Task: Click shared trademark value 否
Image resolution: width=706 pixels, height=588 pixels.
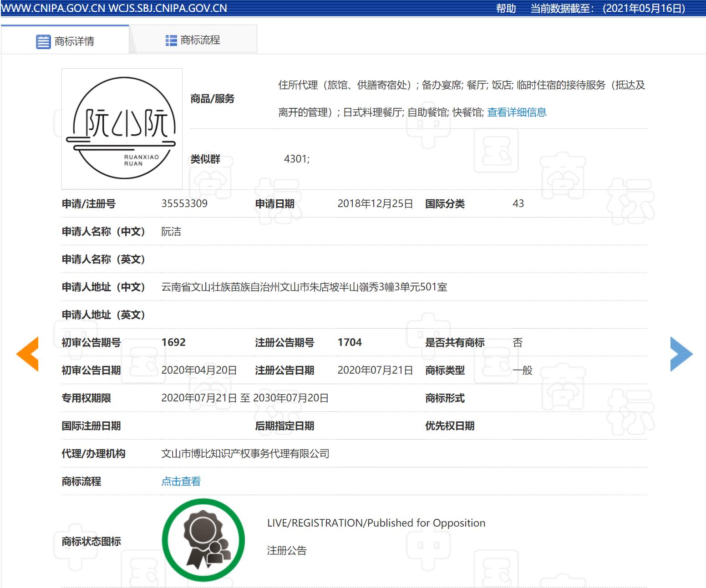Action: pyautogui.click(x=518, y=342)
